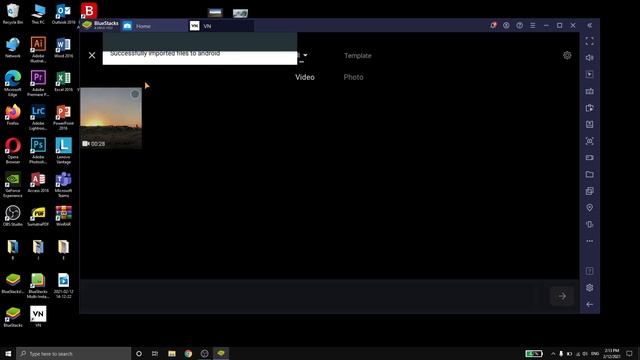
Task: Take a BlueStacks screenshot
Action: [589, 141]
